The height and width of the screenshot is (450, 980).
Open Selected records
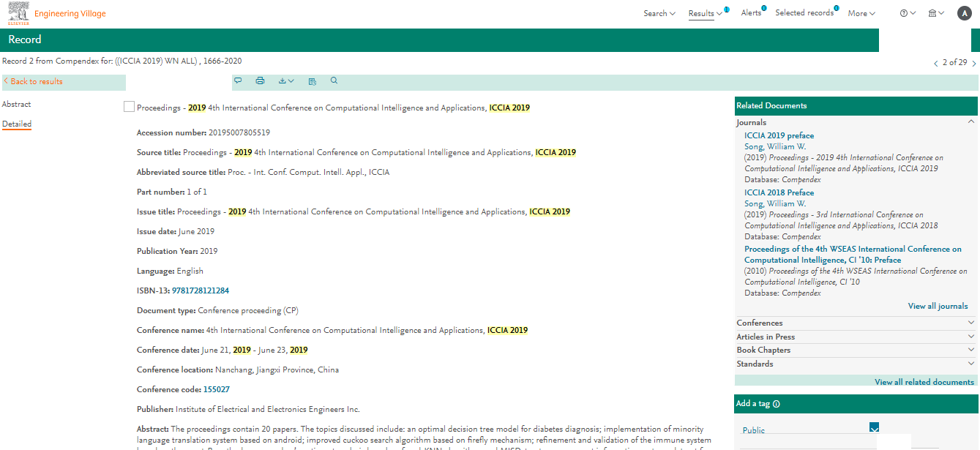(804, 13)
